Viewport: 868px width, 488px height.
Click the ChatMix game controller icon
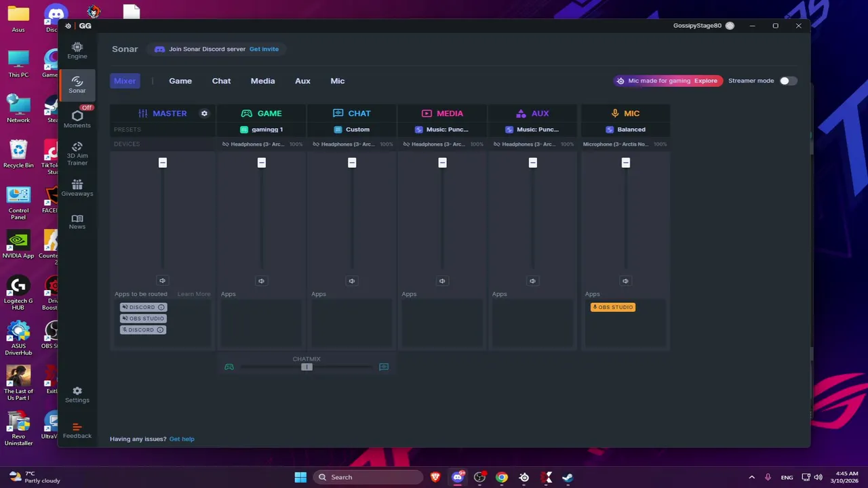[x=229, y=367]
